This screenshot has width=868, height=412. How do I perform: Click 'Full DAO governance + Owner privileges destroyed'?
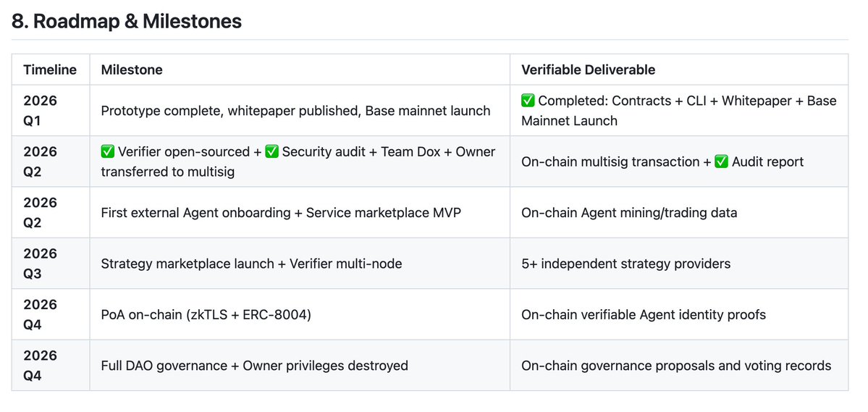[254, 366]
